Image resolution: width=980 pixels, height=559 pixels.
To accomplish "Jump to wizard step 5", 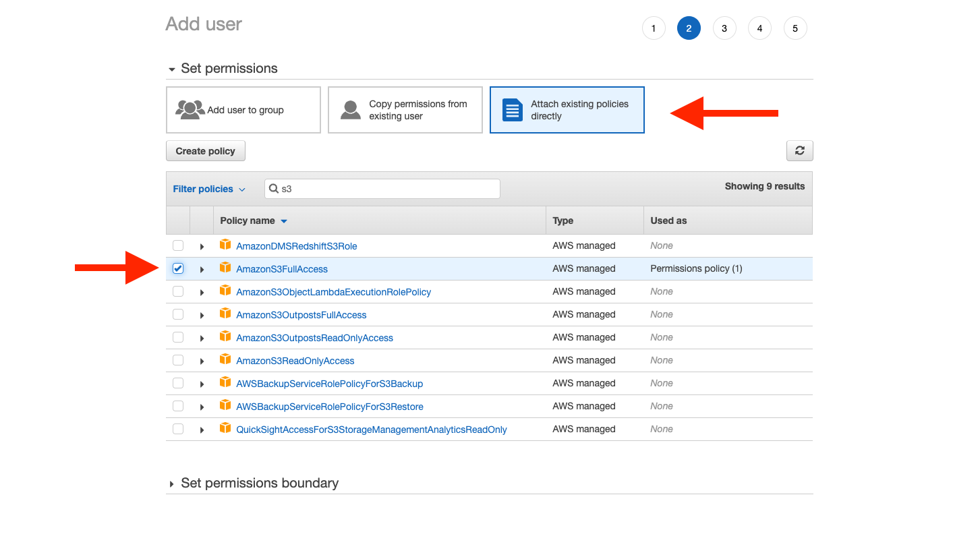I will 795,28.
